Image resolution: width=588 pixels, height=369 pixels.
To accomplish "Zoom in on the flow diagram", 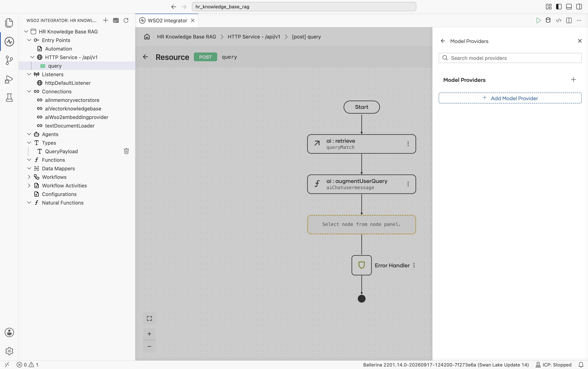I will point(149,334).
